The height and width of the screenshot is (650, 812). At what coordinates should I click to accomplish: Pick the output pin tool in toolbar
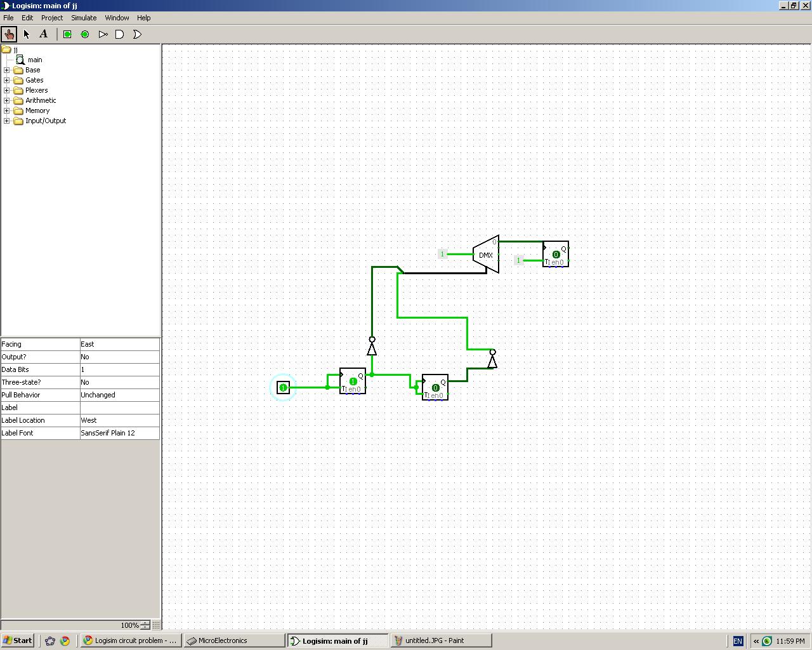point(85,34)
